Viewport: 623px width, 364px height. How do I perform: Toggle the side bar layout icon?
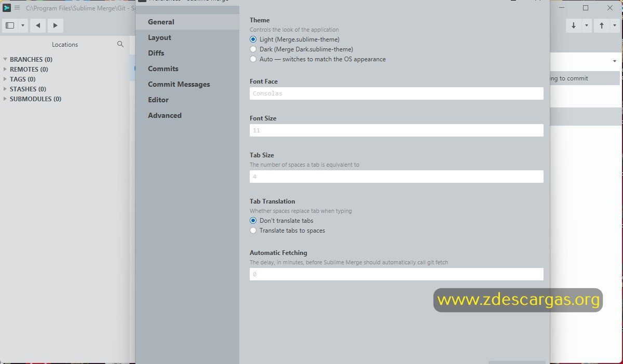(x=10, y=25)
